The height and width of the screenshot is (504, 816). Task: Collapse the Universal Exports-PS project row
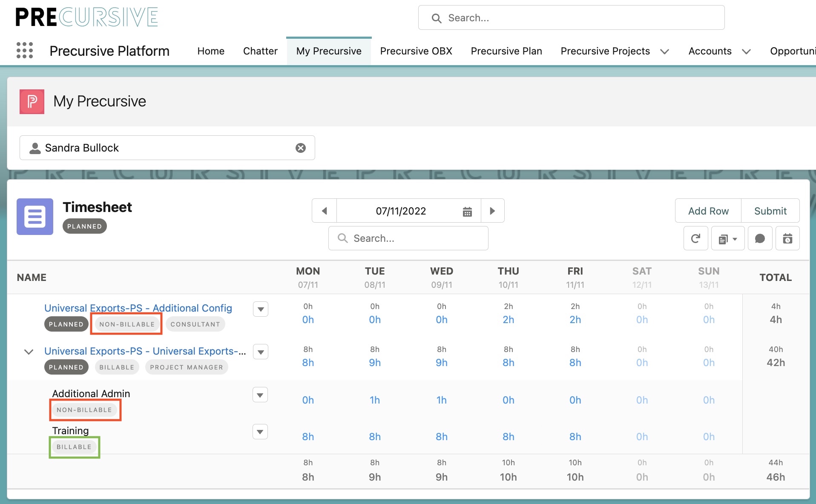[29, 352]
